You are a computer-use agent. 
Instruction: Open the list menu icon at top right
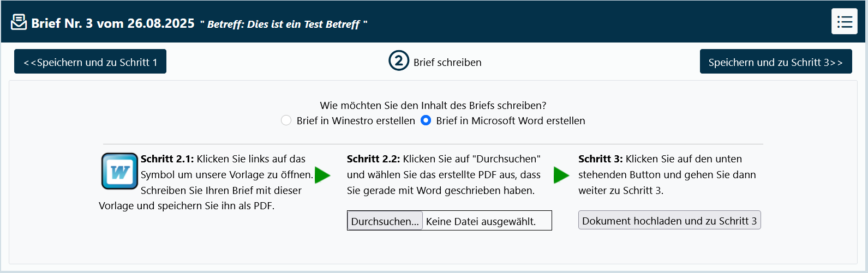[844, 22]
